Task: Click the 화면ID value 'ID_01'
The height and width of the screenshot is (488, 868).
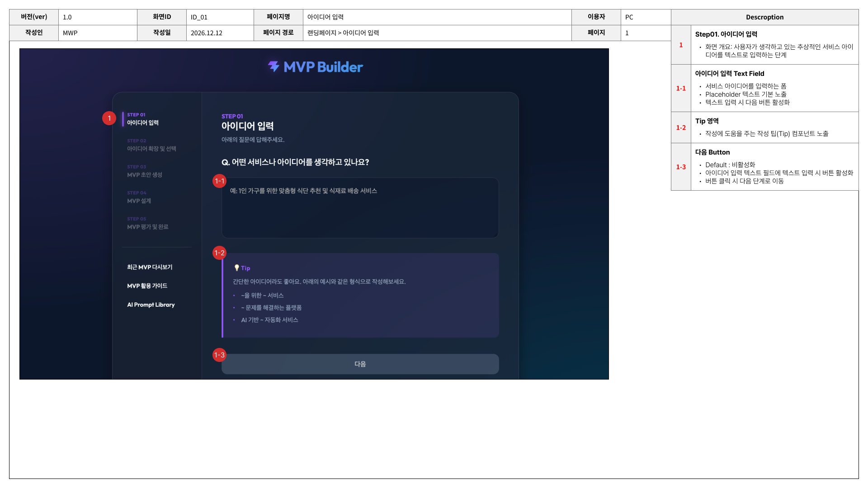Action: pyautogui.click(x=199, y=17)
